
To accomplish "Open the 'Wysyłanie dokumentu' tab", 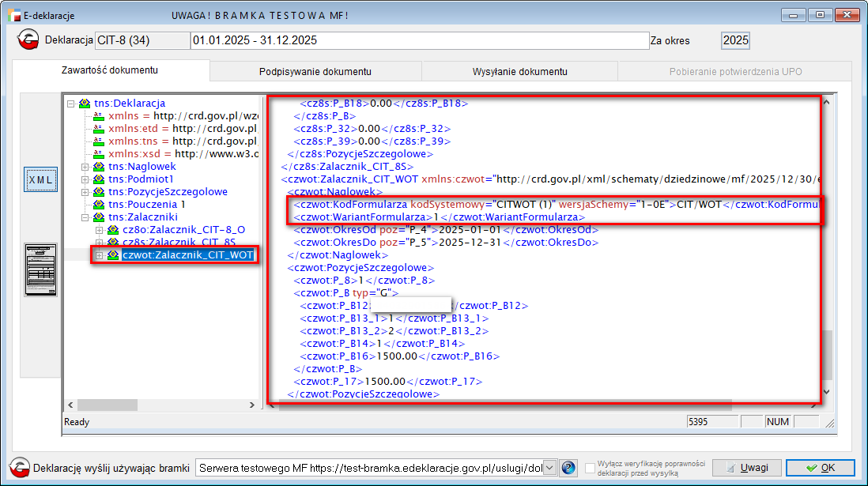I will point(519,71).
